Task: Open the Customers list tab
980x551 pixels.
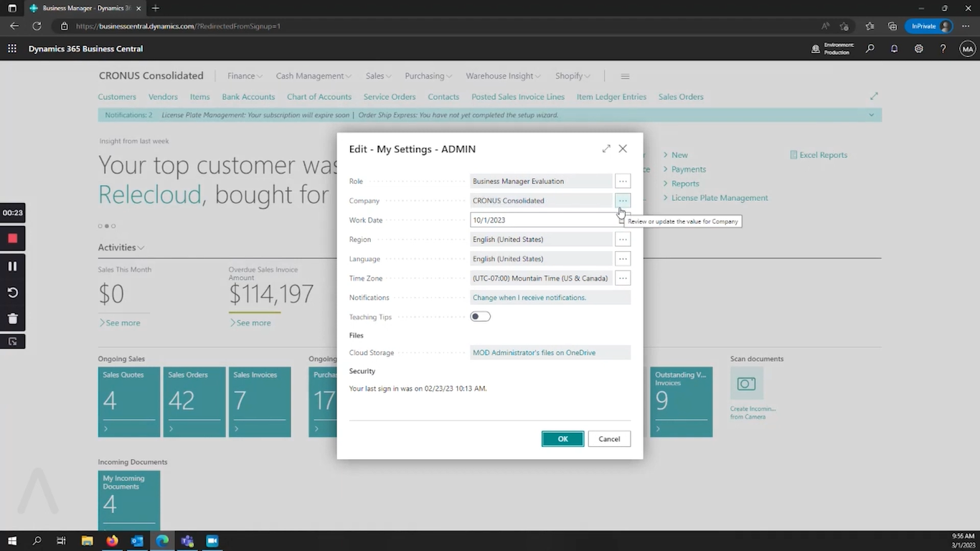Action: click(117, 97)
